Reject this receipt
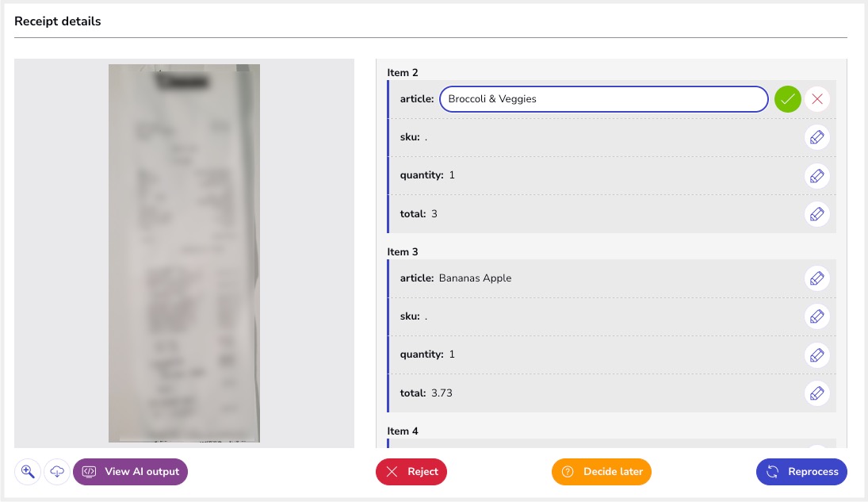This screenshot has width=868, height=502. point(411,472)
